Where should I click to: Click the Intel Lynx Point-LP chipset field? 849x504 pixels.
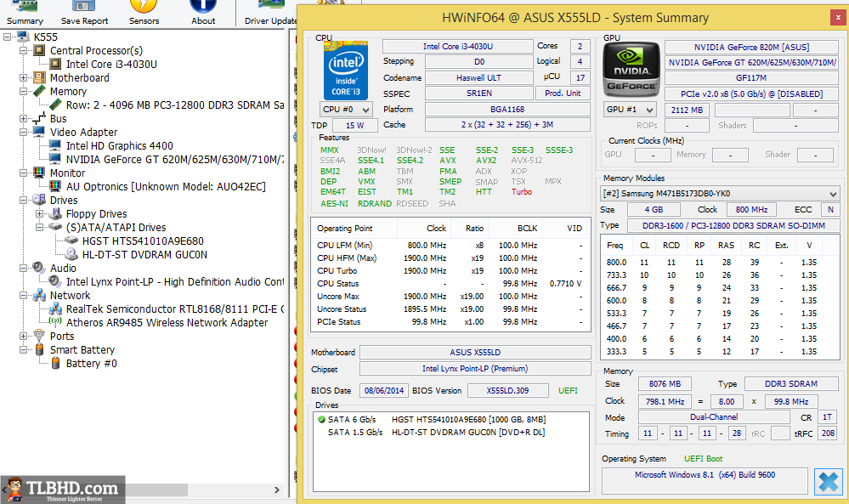click(x=475, y=369)
